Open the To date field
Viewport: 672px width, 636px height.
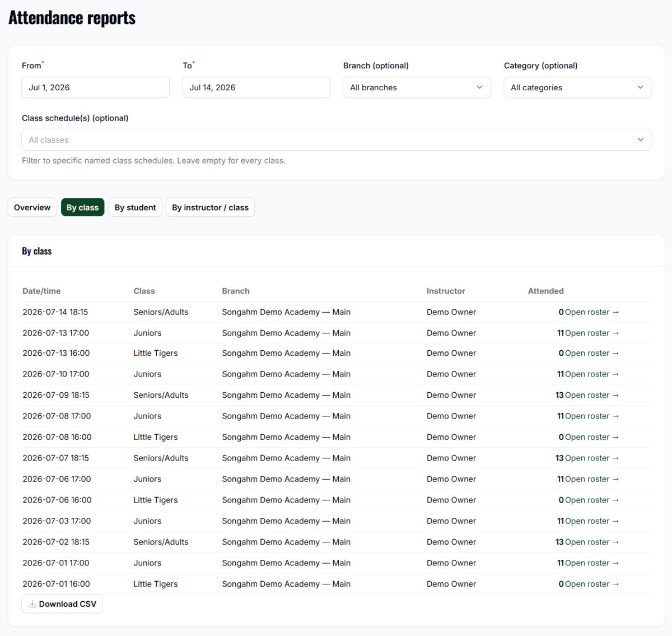256,87
